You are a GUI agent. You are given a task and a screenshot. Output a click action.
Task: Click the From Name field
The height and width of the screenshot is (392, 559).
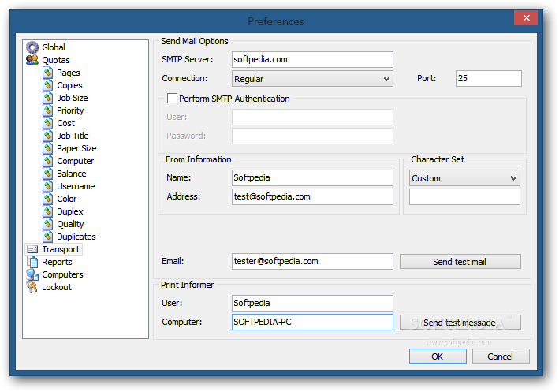point(312,177)
